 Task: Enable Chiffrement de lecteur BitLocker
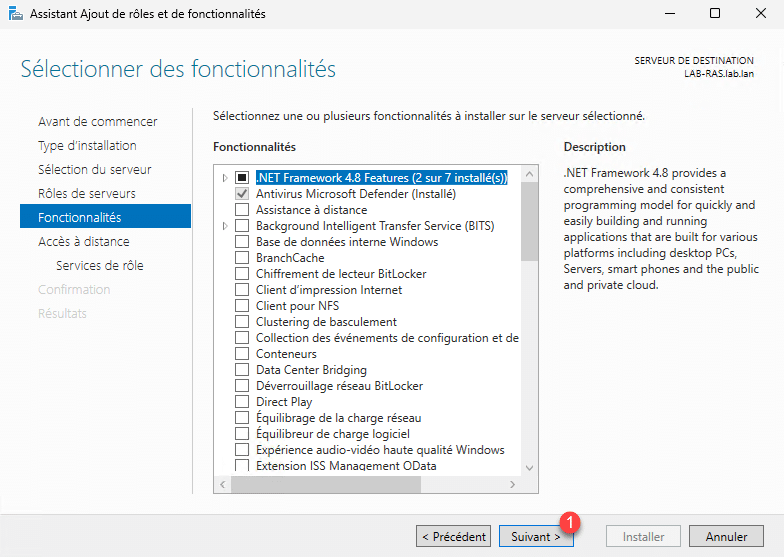pos(241,274)
